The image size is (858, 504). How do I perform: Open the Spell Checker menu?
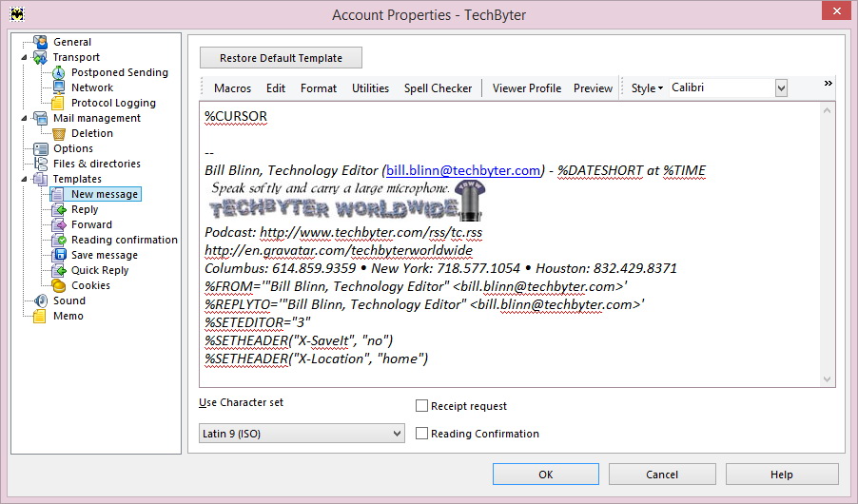tap(438, 88)
